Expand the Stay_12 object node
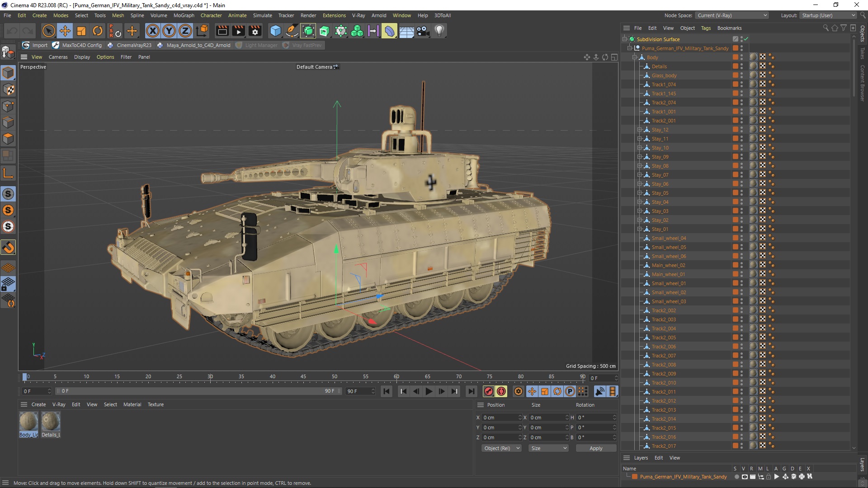This screenshot has width=868, height=488. 640,129
